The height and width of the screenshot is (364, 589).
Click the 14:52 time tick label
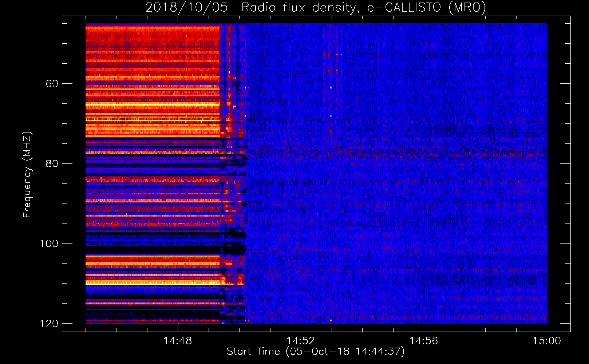click(301, 341)
